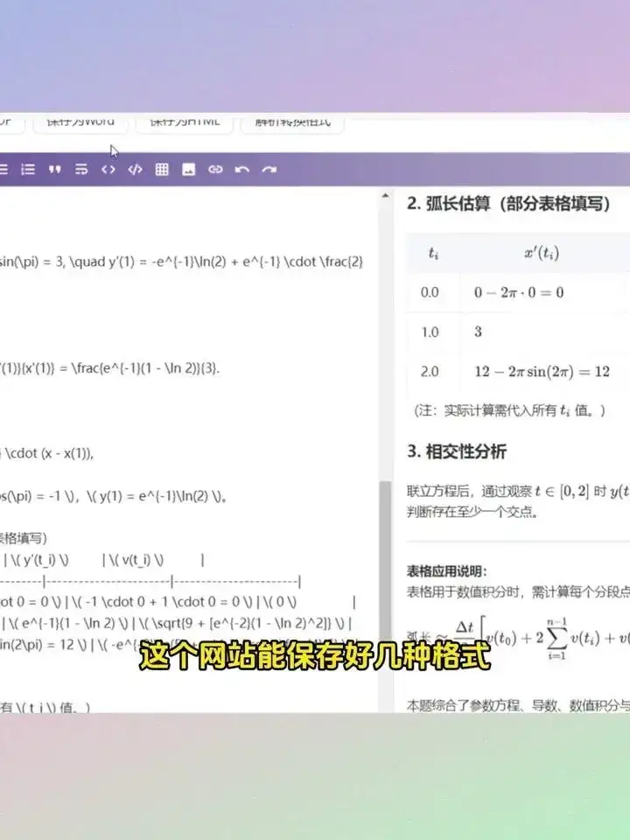The width and height of the screenshot is (630, 840).
Task: Click the 保存为Word button
Action: [80, 122]
